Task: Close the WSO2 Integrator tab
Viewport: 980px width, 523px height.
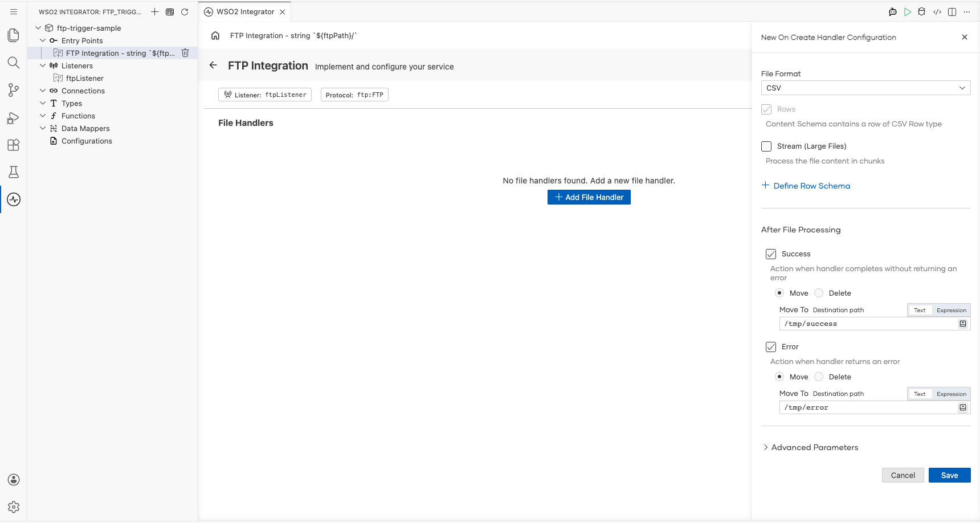Action: click(x=283, y=11)
